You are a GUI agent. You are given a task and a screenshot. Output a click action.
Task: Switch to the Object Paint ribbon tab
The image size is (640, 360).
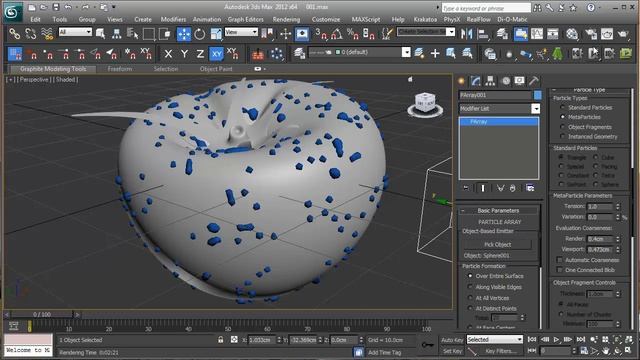[216, 69]
